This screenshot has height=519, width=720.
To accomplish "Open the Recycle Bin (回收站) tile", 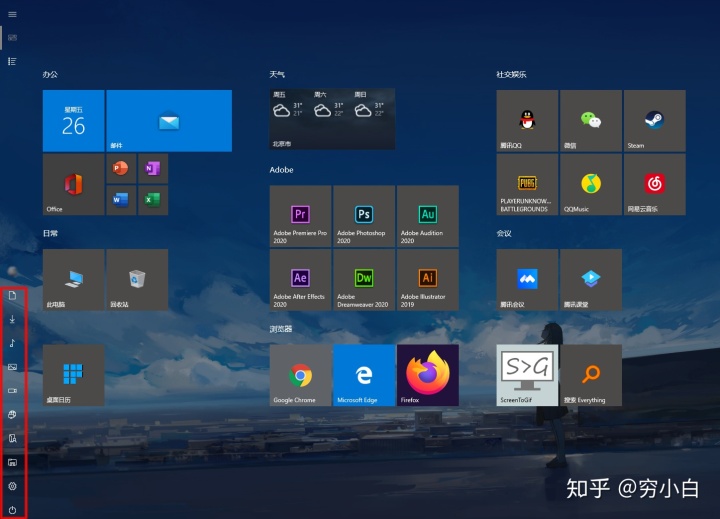I will tap(137, 280).
